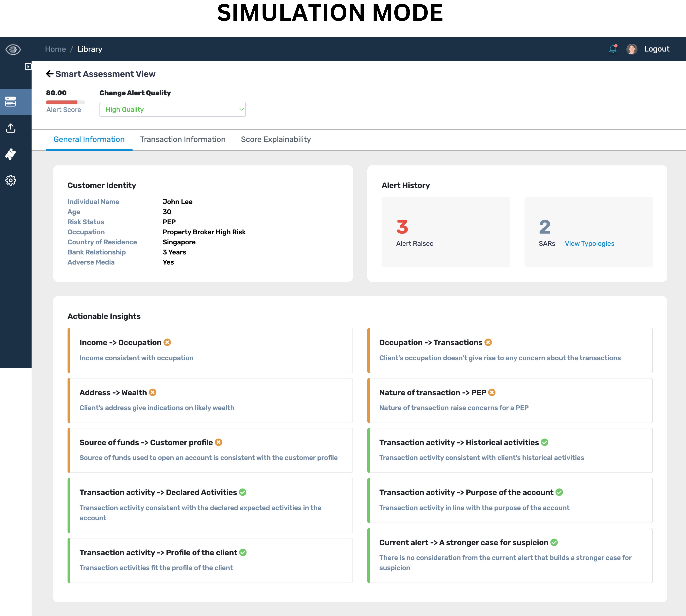Click the View Typologies link
Screen dimensions: 686x616
(589, 243)
